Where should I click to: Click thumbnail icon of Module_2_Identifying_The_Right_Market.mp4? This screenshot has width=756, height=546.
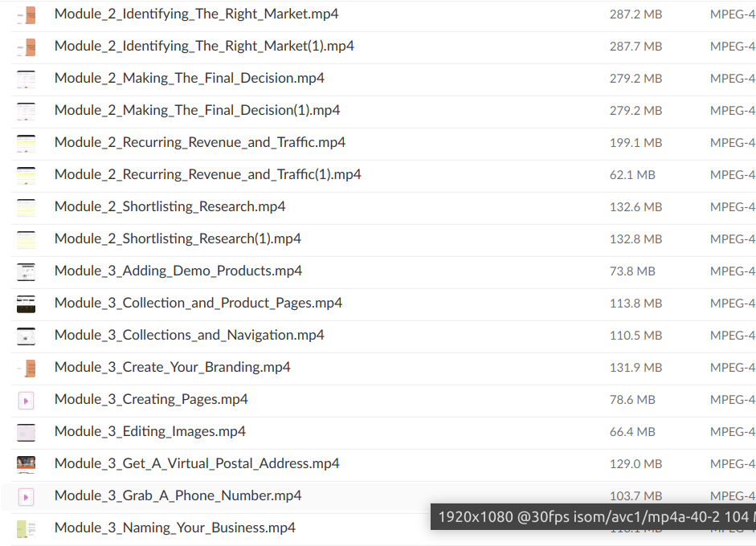point(27,14)
